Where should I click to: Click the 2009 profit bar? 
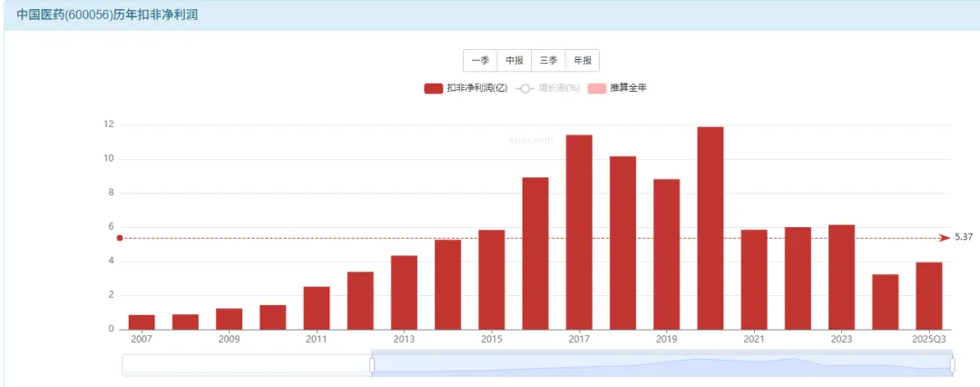pyautogui.click(x=230, y=319)
